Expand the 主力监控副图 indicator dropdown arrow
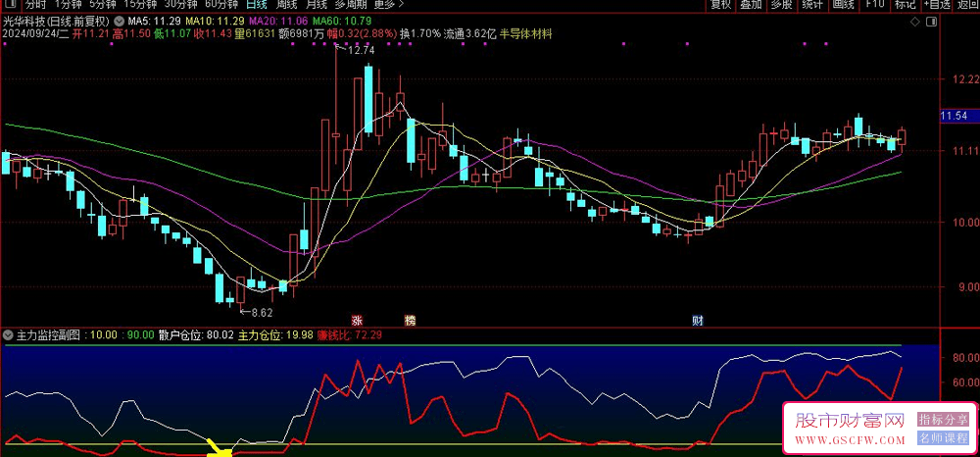The width and height of the screenshot is (980, 457). [x=7, y=334]
